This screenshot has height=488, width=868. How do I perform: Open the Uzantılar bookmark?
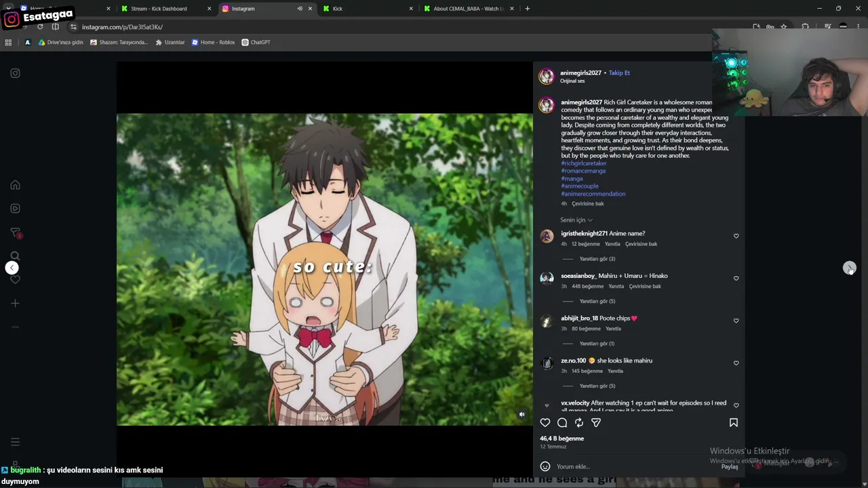click(170, 42)
